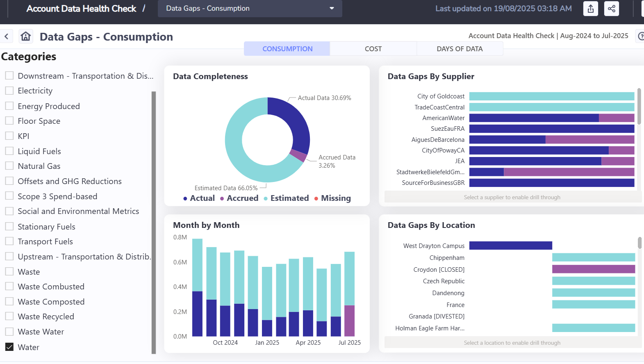Viewport: 644px width, 364px height.
Task: Click the back arrow chevron icon
Action: (7, 36)
